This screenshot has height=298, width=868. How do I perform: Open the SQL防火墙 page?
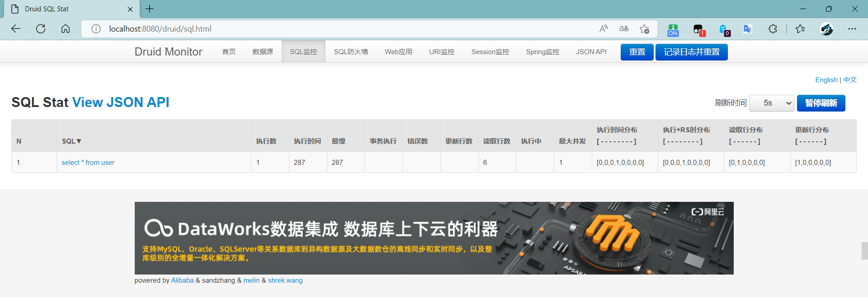351,51
